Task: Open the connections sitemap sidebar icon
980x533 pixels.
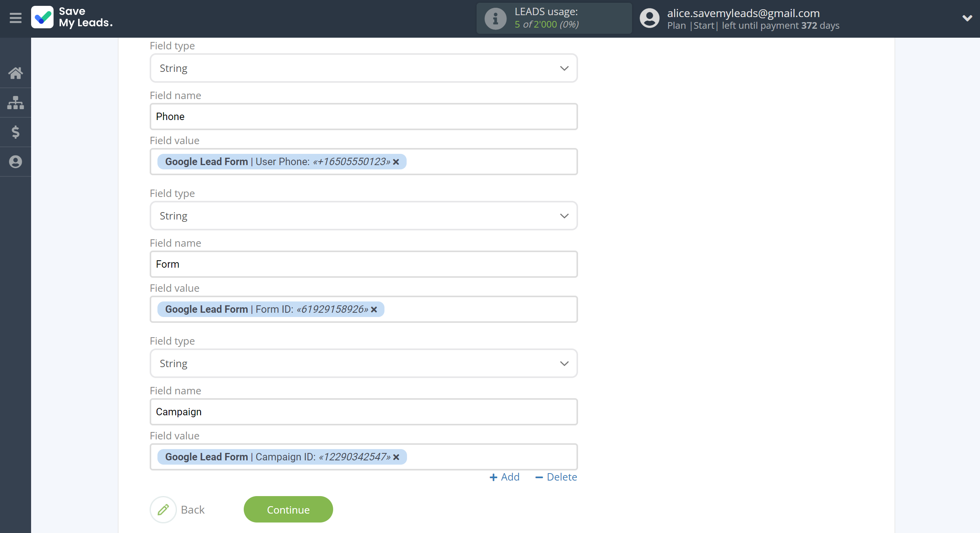Action: click(x=16, y=103)
